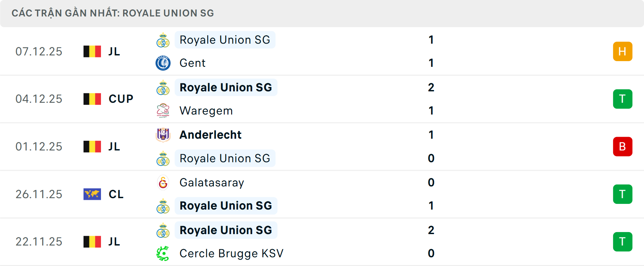Click green T badge for Galatasaray match

tap(623, 194)
